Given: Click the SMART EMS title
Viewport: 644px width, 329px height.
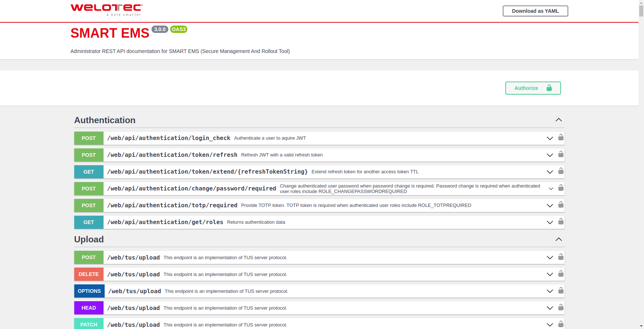Looking at the screenshot, I should (x=110, y=33).
